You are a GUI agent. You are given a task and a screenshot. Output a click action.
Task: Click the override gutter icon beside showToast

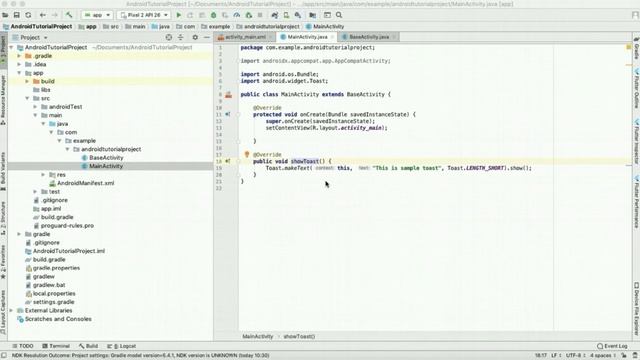tap(228, 161)
